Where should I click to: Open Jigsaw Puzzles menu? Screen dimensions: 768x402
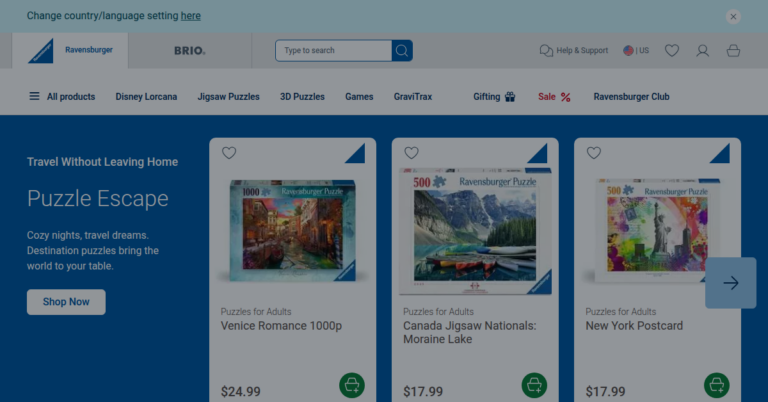tap(228, 96)
